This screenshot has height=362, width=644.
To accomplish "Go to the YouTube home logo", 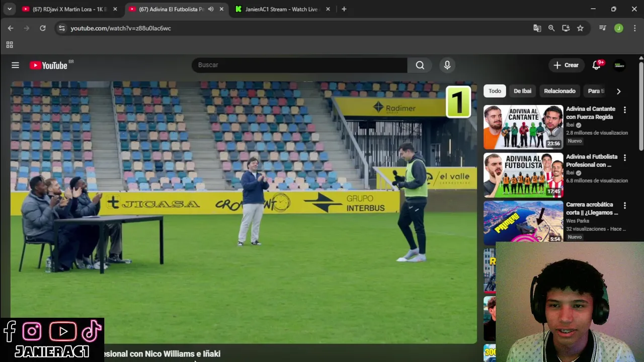I will pos(48,65).
